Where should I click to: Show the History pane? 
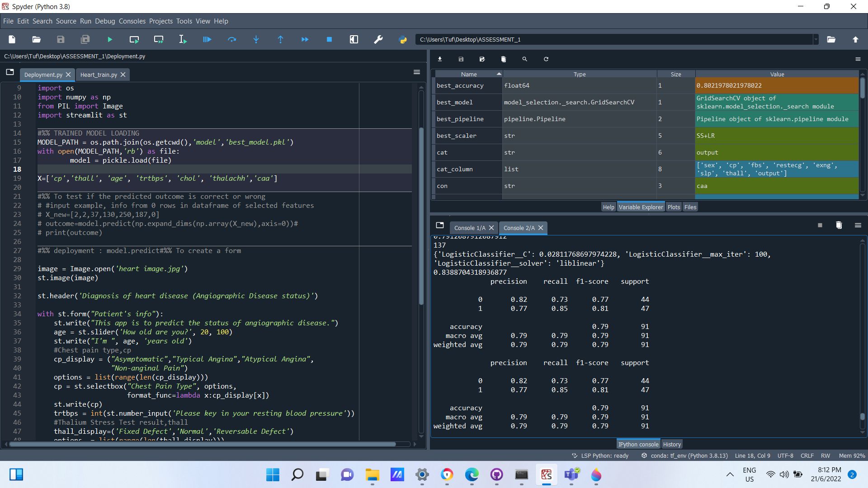[672, 444]
